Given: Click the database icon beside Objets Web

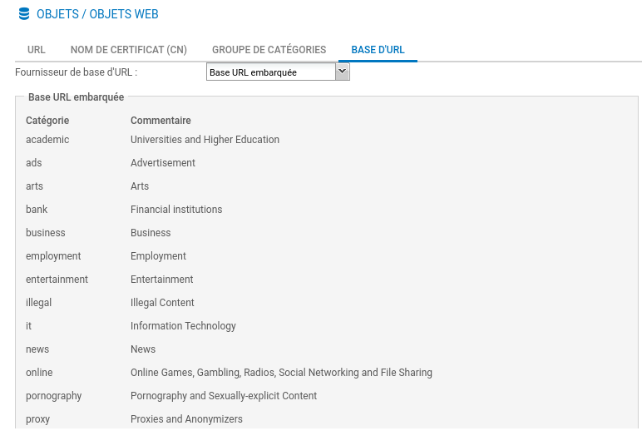Looking at the screenshot, I should pos(24,14).
